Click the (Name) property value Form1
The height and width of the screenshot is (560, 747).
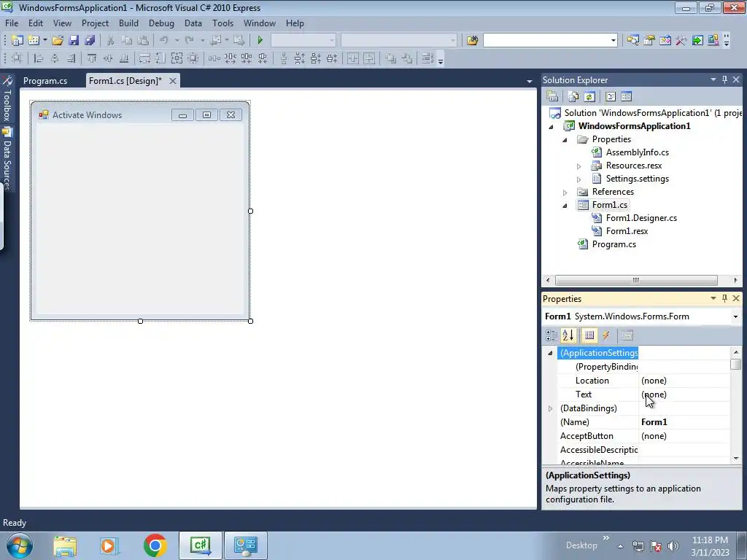(684, 422)
